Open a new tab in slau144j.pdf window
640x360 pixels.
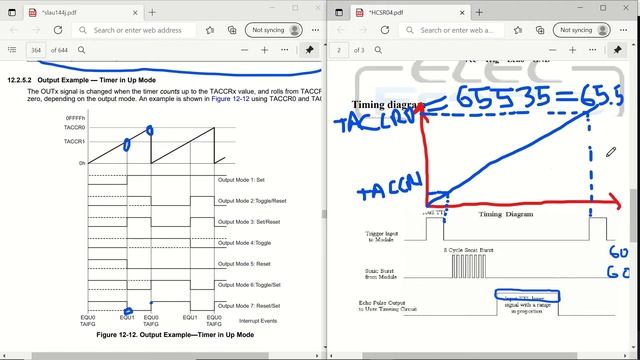pos(152,13)
